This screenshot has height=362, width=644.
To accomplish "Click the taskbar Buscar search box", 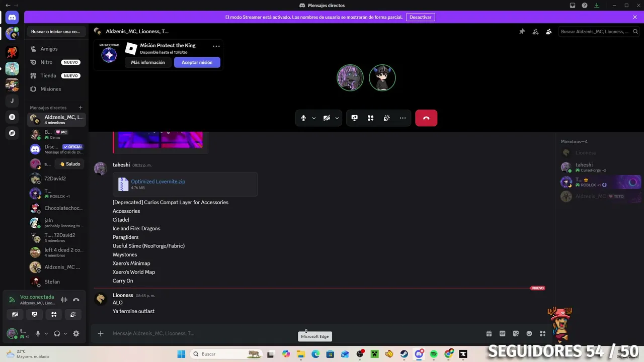I will pyautogui.click(x=227, y=354).
